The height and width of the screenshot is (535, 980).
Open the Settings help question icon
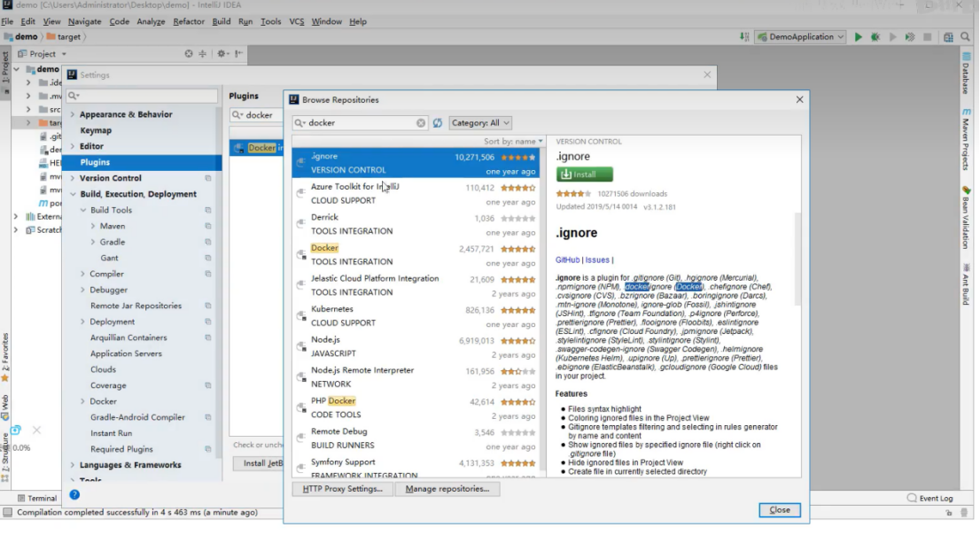point(74,494)
